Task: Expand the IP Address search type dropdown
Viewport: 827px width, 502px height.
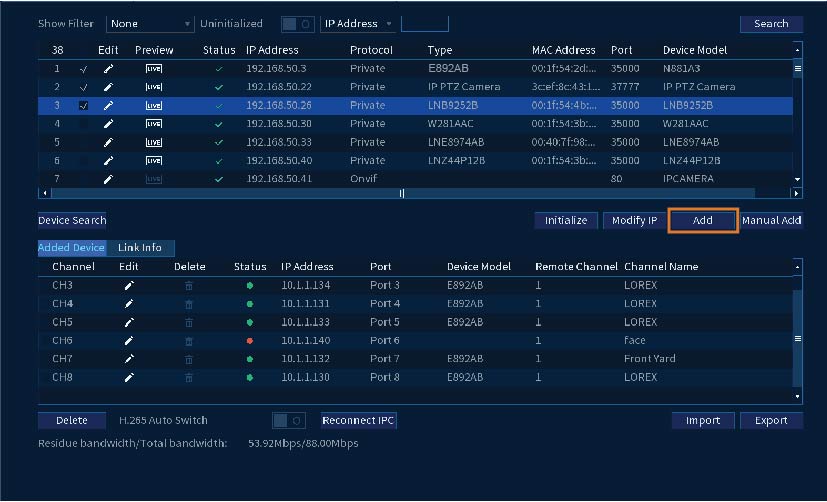Action: [358, 24]
